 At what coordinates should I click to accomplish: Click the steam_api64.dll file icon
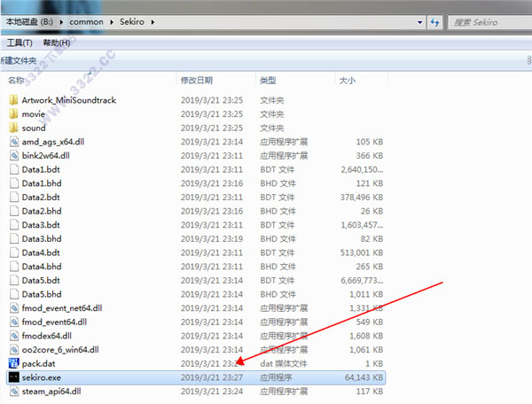coord(13,391)
